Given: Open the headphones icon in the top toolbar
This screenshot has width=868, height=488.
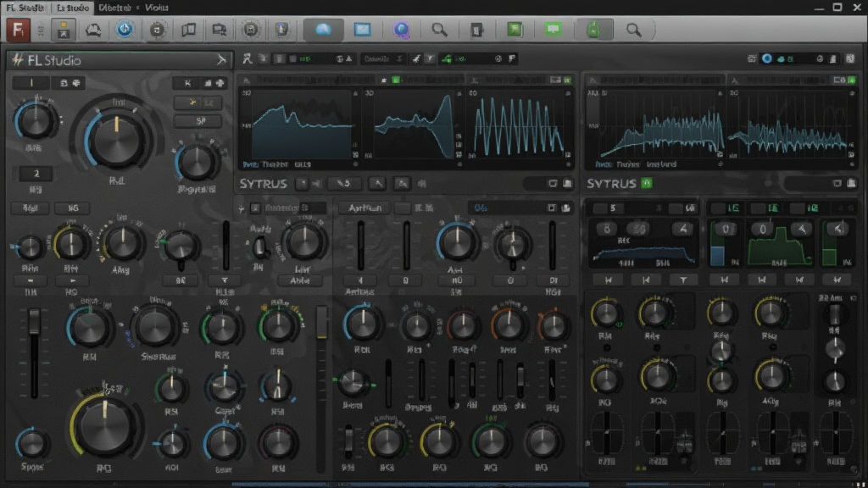Looking at the screenshot, I should (x=93, y=30).
